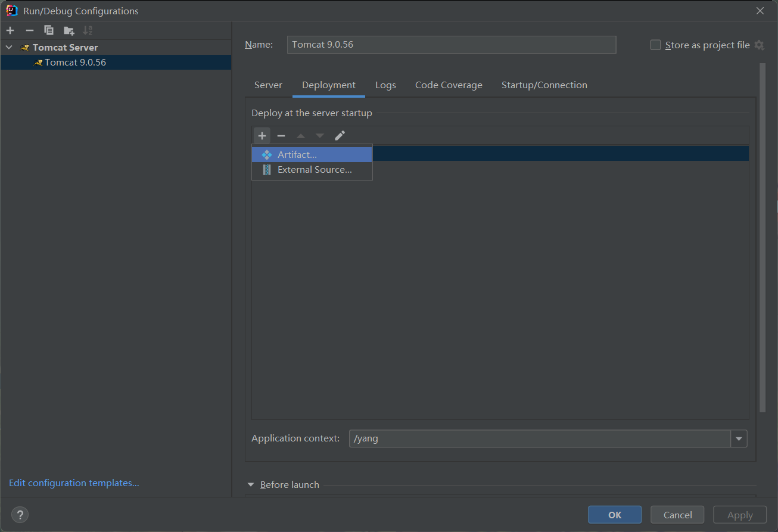
Task: Create new configuration folder
Action: [69, 30]
